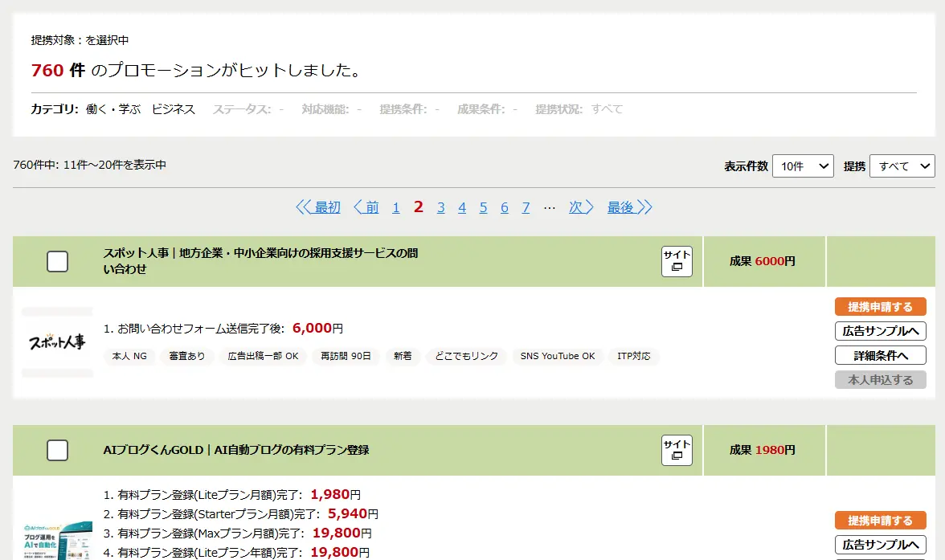Click the 再訪問 90日 tag

(346, 356)
